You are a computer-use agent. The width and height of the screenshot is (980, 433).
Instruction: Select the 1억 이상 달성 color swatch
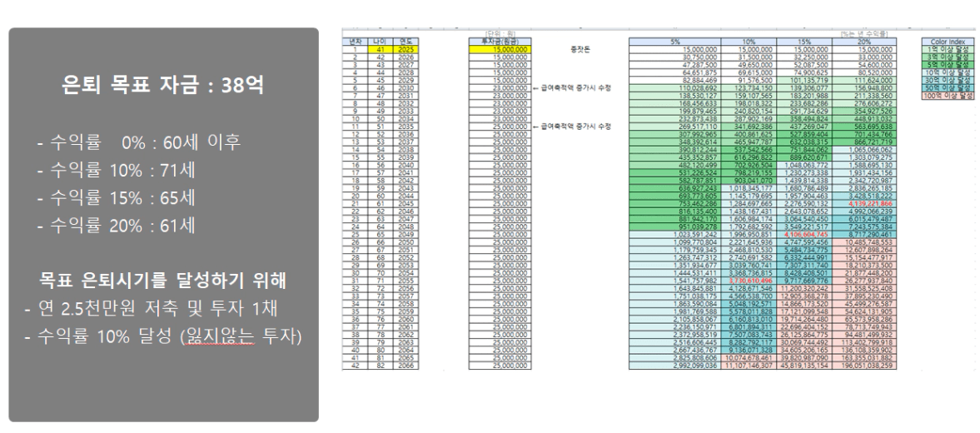pyautogui.click(x=946, y=49)
